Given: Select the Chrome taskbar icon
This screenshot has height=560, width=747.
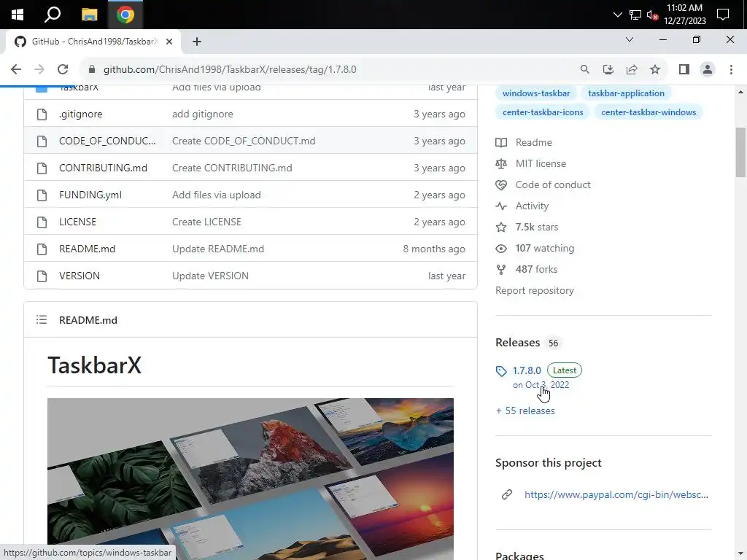Looking at the screenshot, I should point(125,15).
